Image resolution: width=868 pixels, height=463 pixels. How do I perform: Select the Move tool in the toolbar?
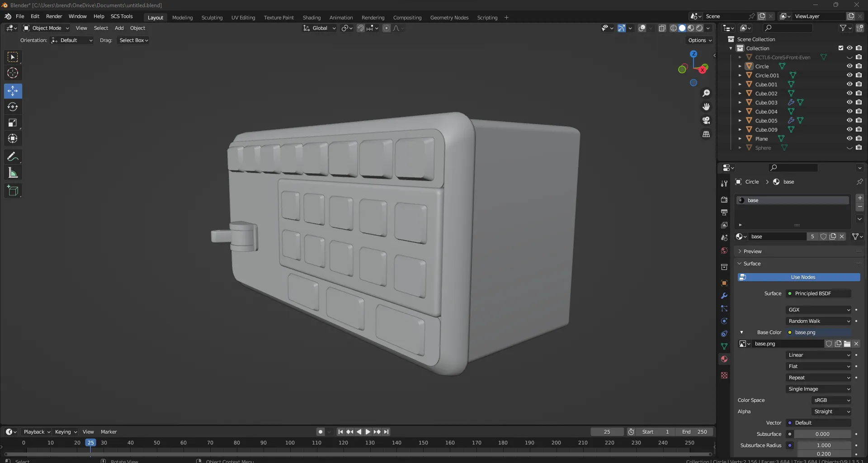click(13, 91)
